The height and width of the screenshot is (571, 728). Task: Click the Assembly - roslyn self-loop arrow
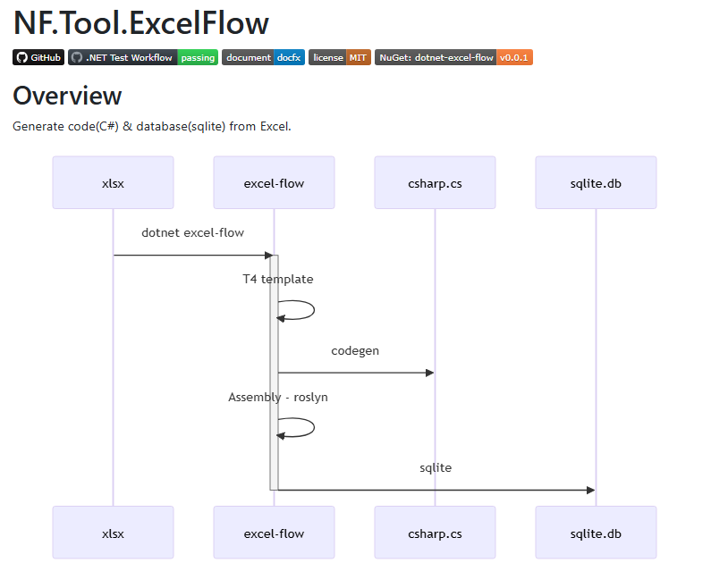tap(302, 427)
